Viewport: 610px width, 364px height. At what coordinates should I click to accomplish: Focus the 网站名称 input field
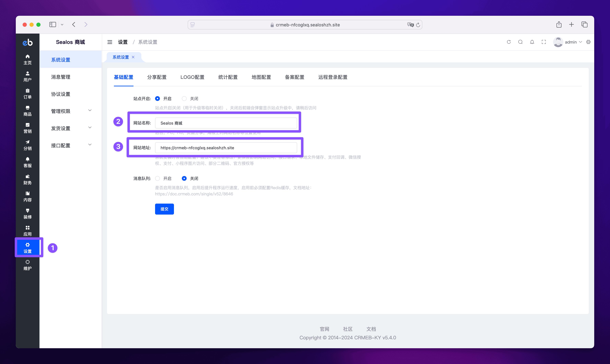226,123
